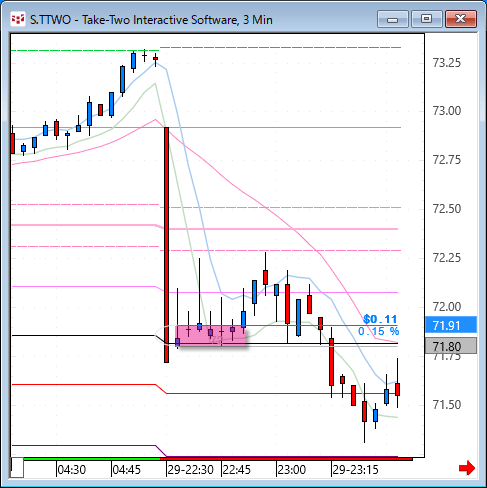Click the $0.11 measurement label
The height and width of the screenshot is (488, 487).
(380, 319)
